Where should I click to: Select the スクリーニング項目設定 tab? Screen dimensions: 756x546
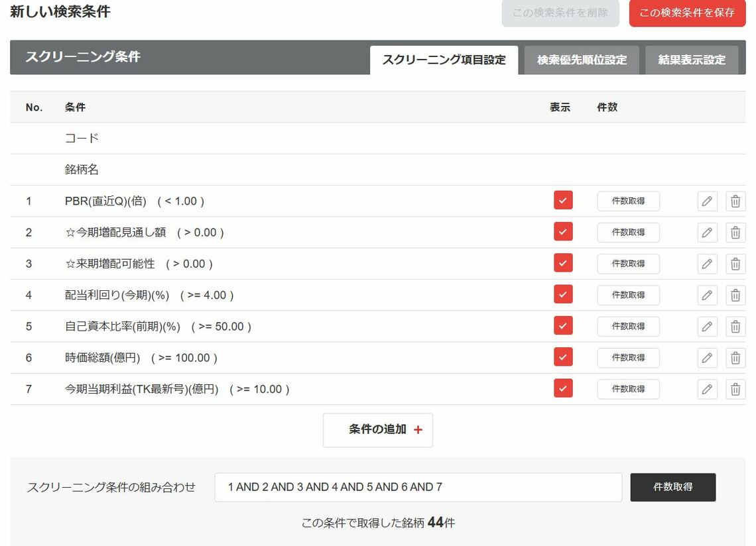444,60
